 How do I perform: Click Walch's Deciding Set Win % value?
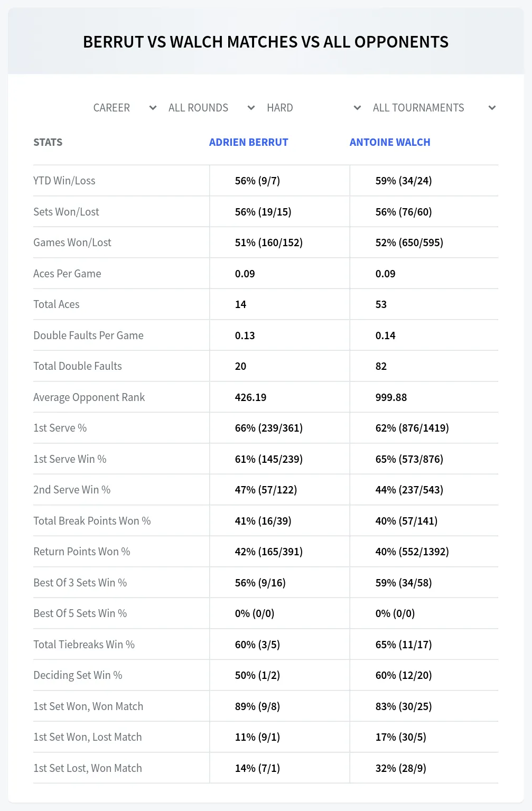pos(404,675)
